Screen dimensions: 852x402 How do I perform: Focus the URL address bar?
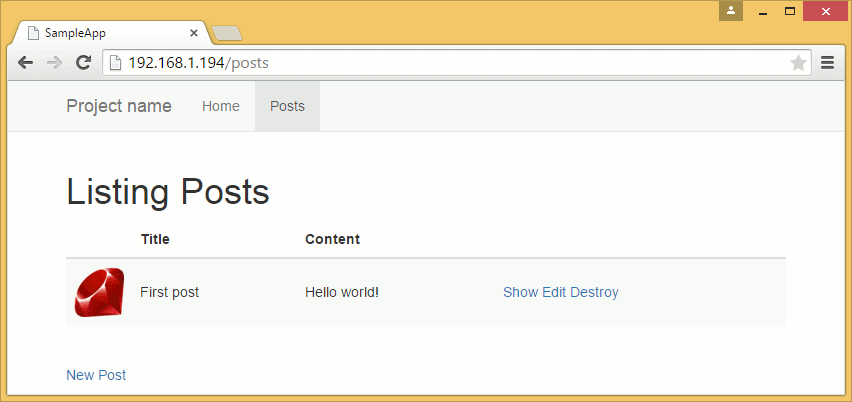(450, 63)
